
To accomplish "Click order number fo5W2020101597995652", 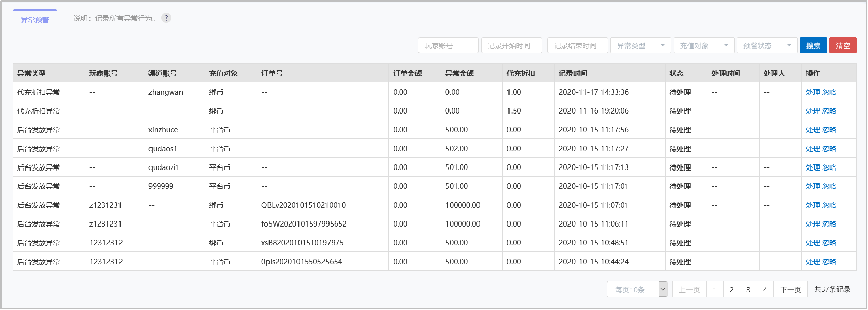I will [304, 224].
